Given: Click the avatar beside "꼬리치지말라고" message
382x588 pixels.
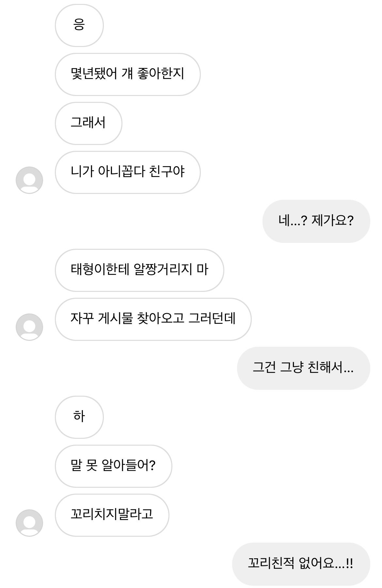Looking at the screenshot, I should (x=29, y=523).
